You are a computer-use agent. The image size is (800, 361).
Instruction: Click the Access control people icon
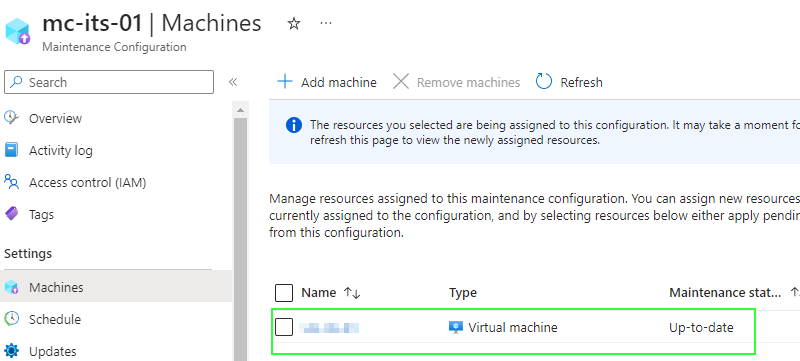(12, 182)
